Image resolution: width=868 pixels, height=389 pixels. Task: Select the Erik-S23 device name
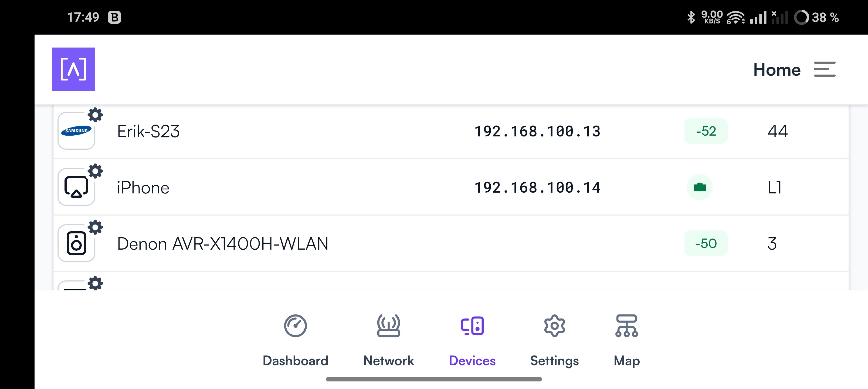148,131
